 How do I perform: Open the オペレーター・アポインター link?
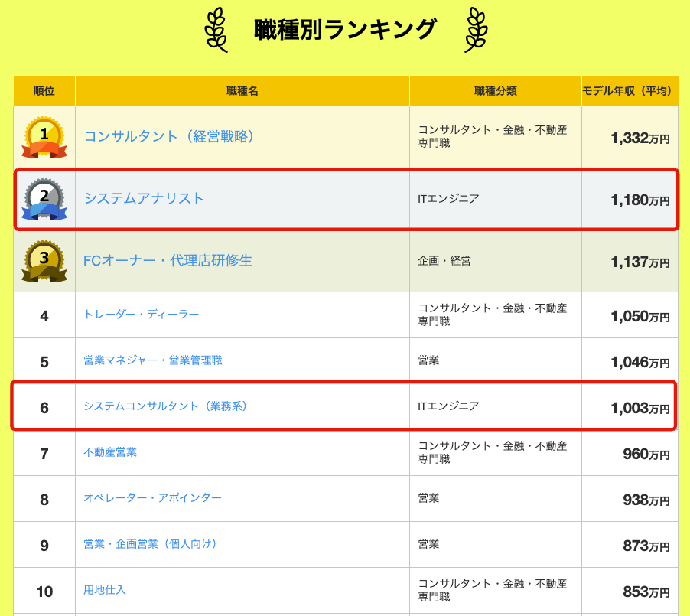[153, 498]
